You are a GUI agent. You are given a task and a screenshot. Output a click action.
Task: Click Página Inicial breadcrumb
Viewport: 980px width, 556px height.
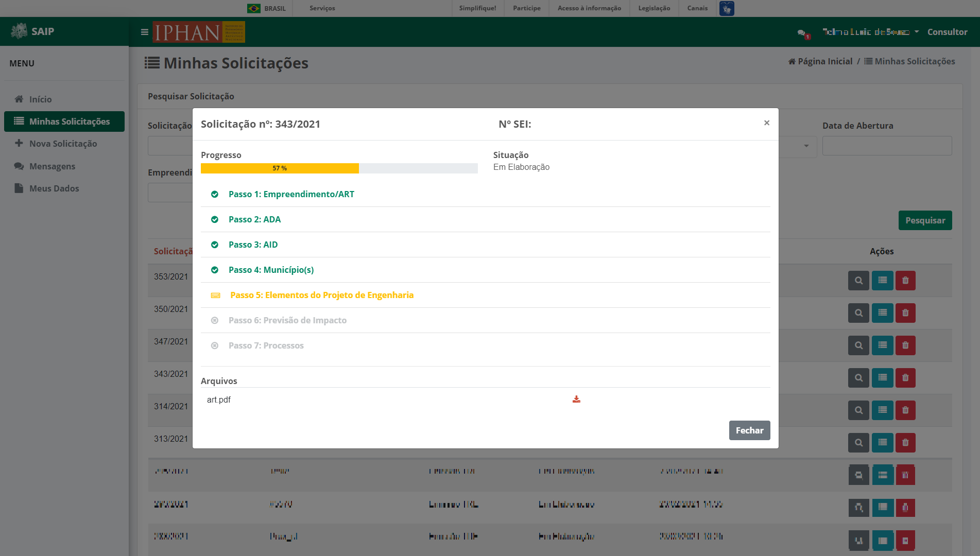tap(820, 61)
